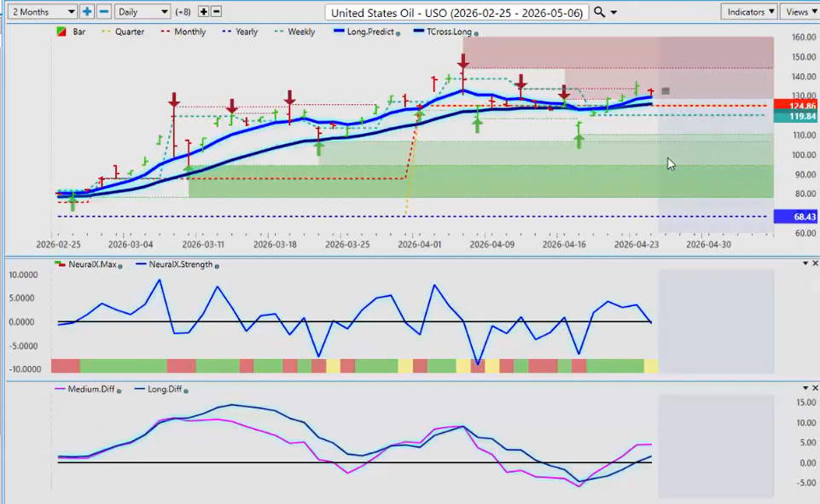Image resolution: width=820 pixels, height=504 pixels.
Task: Open the Views menu
Action: click(x=800, y=12)
